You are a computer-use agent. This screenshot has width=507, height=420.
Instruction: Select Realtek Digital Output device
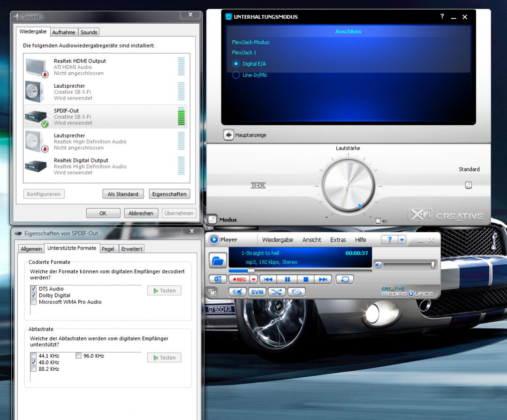[x=106, y=166]
